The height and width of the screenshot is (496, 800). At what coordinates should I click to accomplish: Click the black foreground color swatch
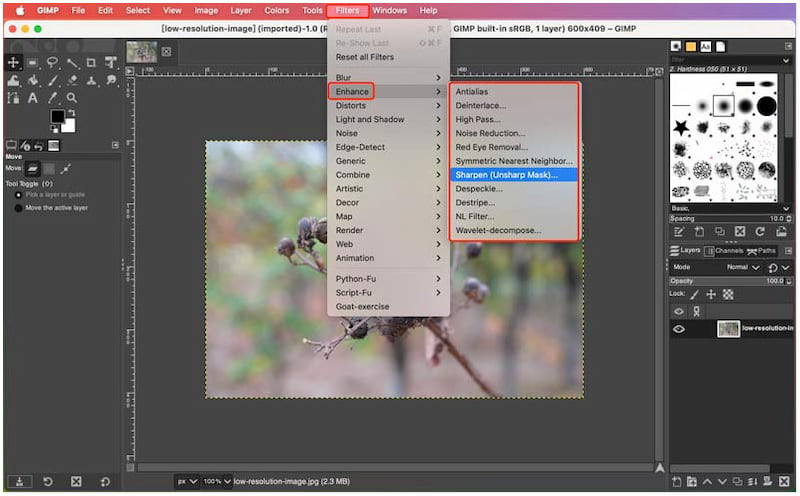(58, 117)
